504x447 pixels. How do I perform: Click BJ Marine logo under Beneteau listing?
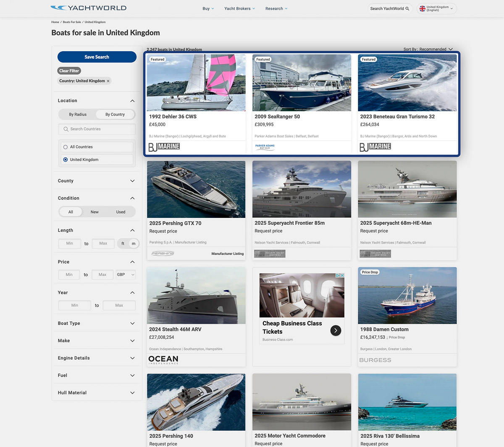click(375, 147)
